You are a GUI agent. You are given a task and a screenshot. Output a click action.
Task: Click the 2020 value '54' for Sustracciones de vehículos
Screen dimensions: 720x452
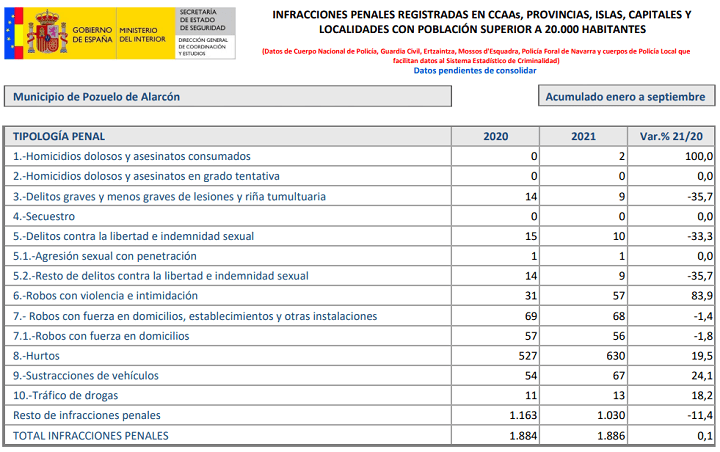(531, 375)
